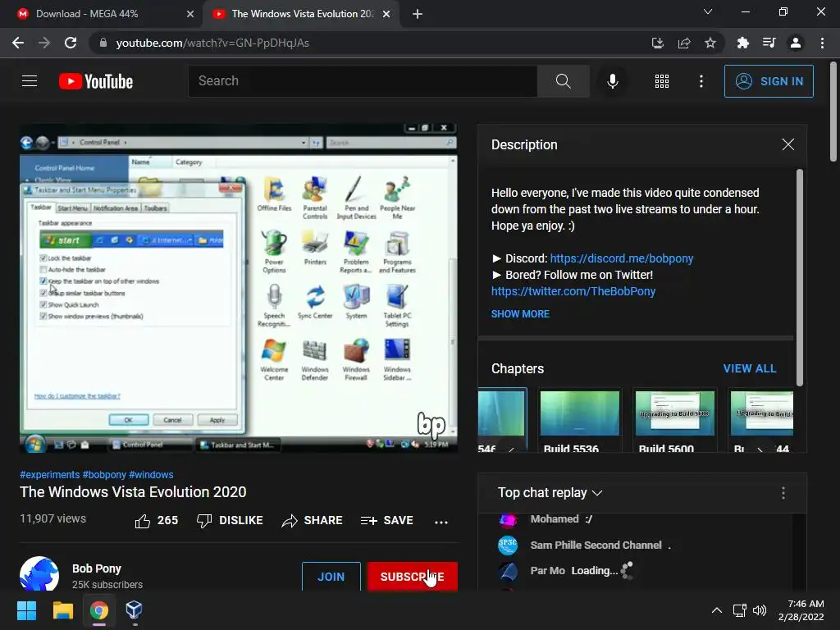Like the video with thumbs up
The image size is (840, 630).
click(156, 520)
